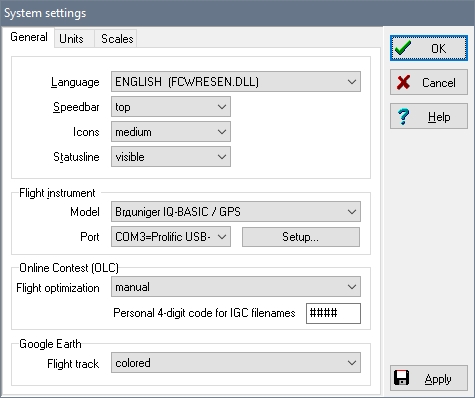Screen dimensions: 475x398
Task: Click 'Personal 4-digit code for IGC filenames' text
Action: point(204,313)
